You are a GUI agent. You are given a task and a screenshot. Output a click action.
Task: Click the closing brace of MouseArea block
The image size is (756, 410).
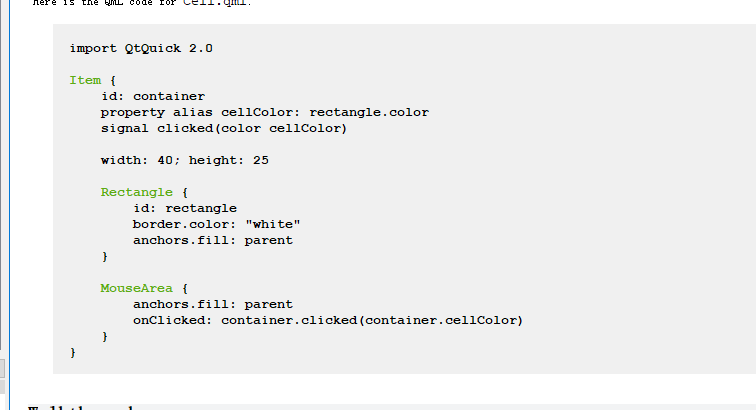tap(105, 337)
